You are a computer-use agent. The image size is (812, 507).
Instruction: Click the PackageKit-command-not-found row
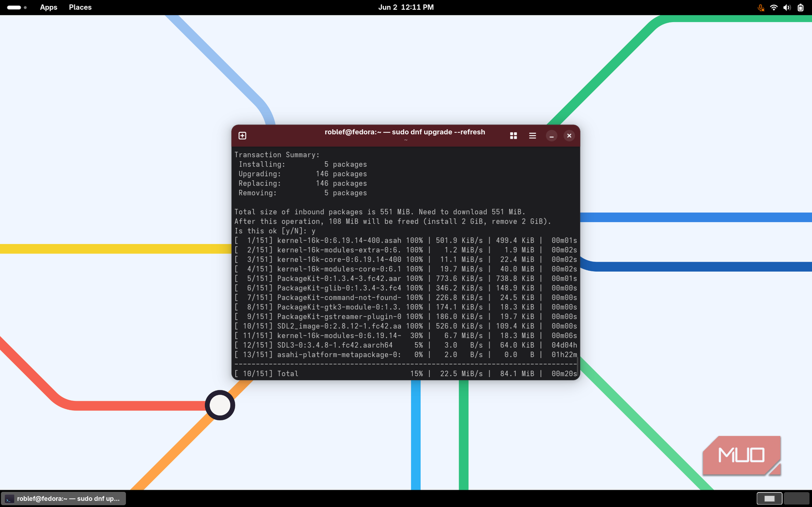406,298
